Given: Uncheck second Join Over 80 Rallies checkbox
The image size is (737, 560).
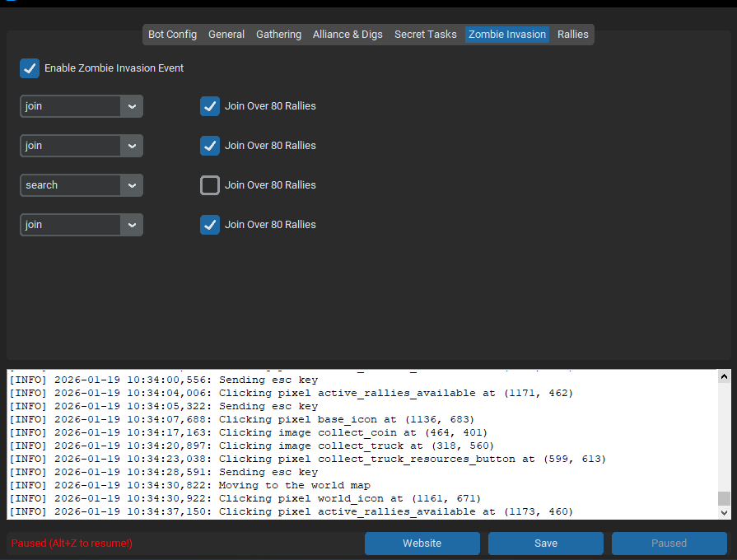Looking at the screenshot, I should 210,146.
